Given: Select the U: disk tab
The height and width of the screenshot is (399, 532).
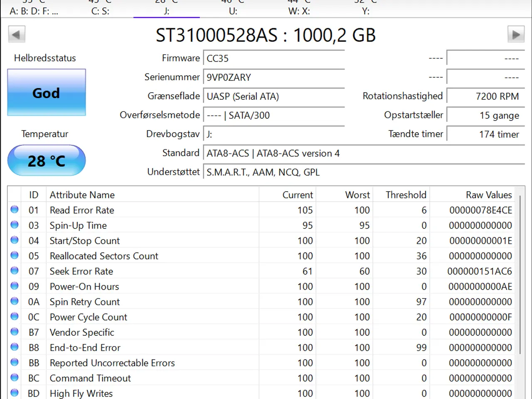Looking at the screenshot, I should 233,8.
